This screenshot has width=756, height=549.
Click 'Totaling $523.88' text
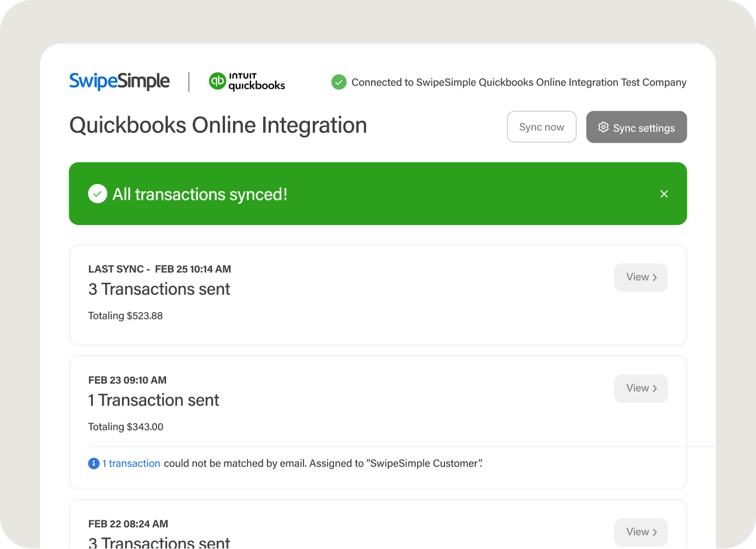(125, 316)
